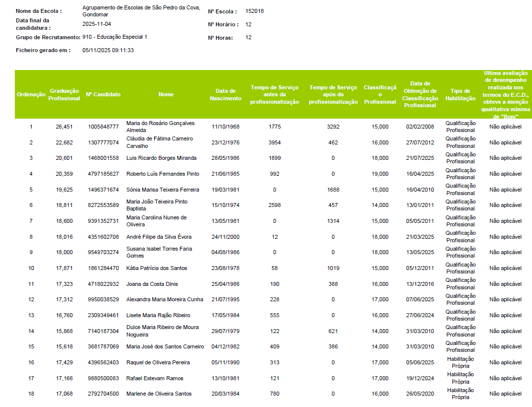
Task: Select the application deadline date 2025-11-04
Action: [97, 24]
